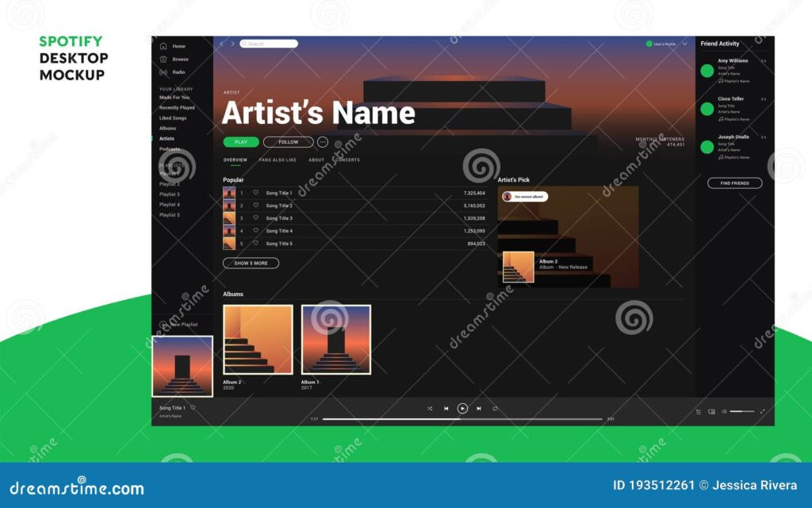Mute with the volume speaker icon

point(725,412)
